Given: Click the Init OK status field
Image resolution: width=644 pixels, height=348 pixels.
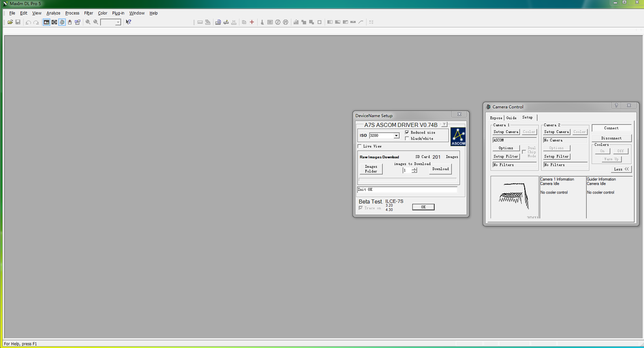Looking at the screenshot, I should pyautogui.click(x=407, y=190).
